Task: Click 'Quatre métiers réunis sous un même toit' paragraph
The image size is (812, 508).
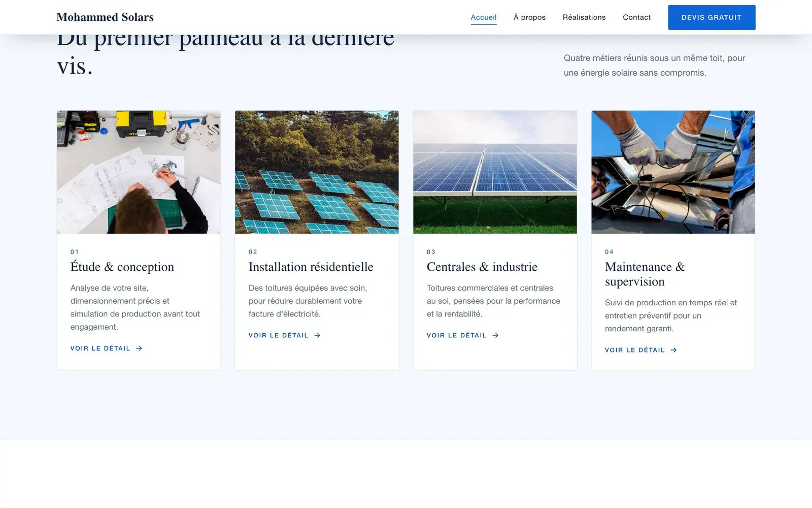Action: coord(655,65)
